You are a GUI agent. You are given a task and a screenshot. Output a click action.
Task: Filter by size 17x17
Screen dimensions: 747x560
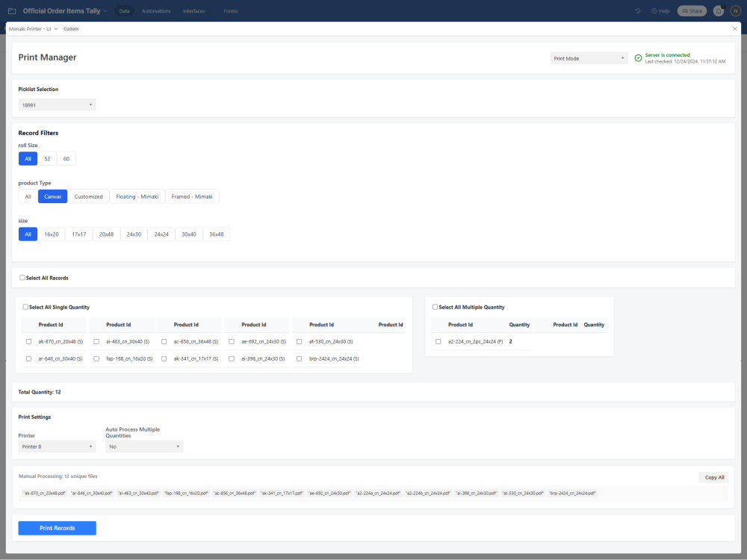click(x=79, y=234)
